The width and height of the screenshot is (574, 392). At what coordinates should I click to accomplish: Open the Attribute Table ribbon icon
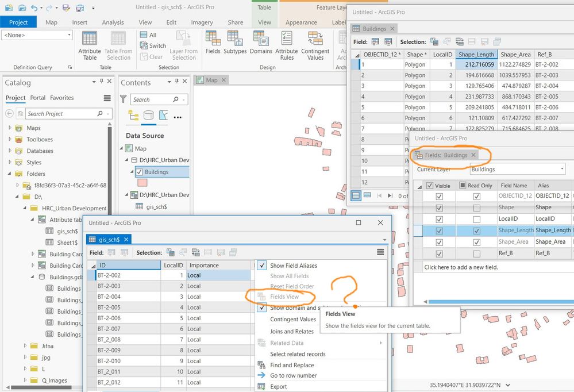pyautogui.click(x=89, y=45)
